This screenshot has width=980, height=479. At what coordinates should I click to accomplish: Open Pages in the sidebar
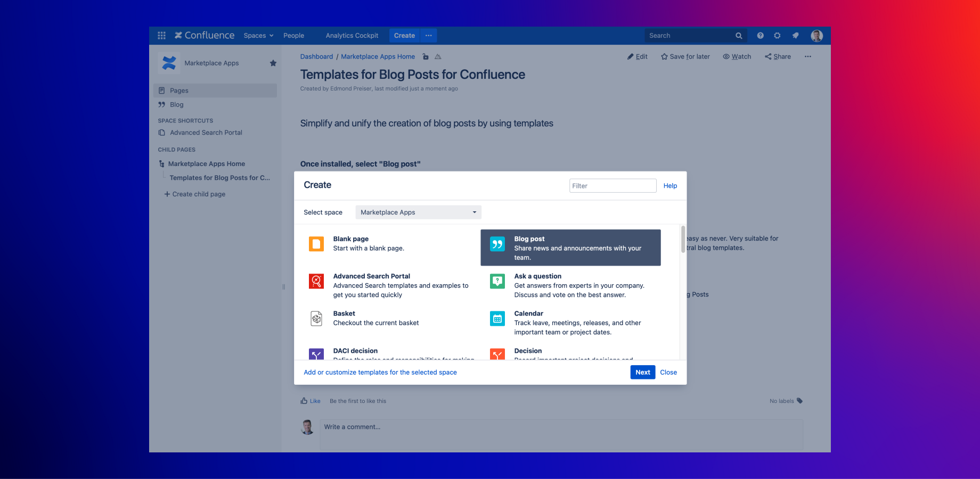pyautogui.click(x=215, y=90)
